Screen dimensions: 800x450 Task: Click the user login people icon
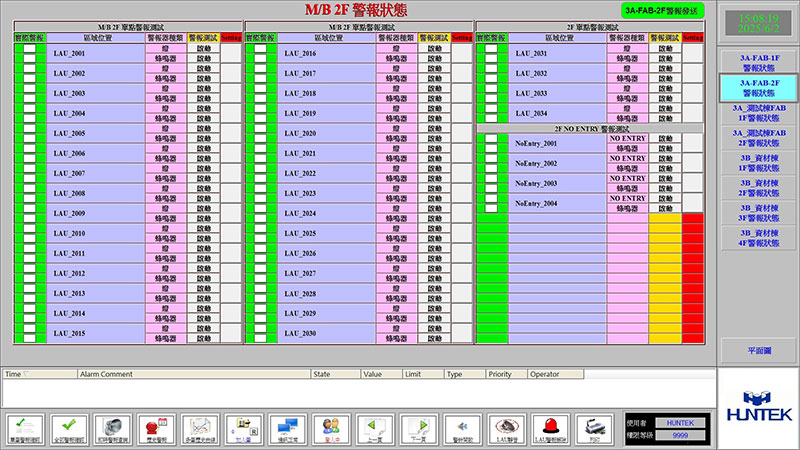(329, 427)
